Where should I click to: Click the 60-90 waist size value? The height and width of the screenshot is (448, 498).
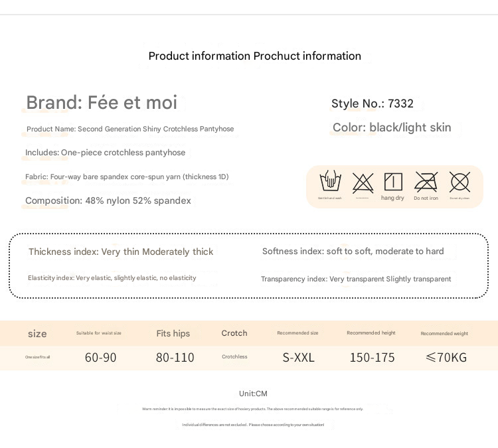(x=101, y=357)
